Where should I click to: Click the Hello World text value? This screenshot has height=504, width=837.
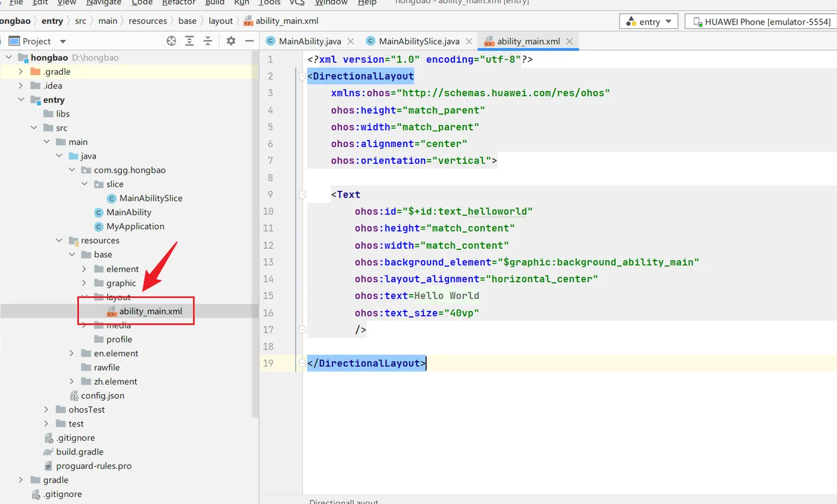[x=447, y=296]
